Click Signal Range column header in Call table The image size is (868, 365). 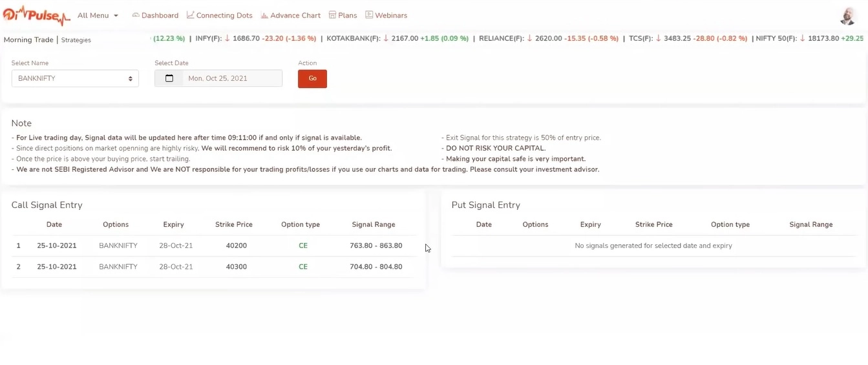(374, 225)
